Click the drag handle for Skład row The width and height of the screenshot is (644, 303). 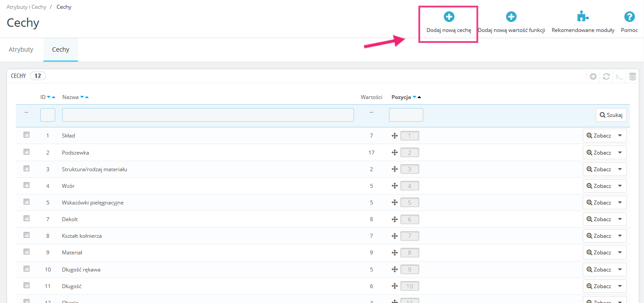tap(394, 136)
